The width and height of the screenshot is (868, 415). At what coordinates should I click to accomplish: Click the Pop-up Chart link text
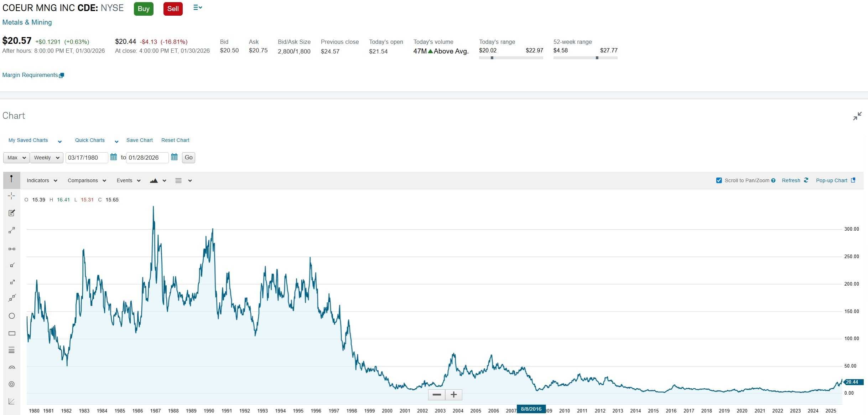pyautogui.click(x=832, y=180)
